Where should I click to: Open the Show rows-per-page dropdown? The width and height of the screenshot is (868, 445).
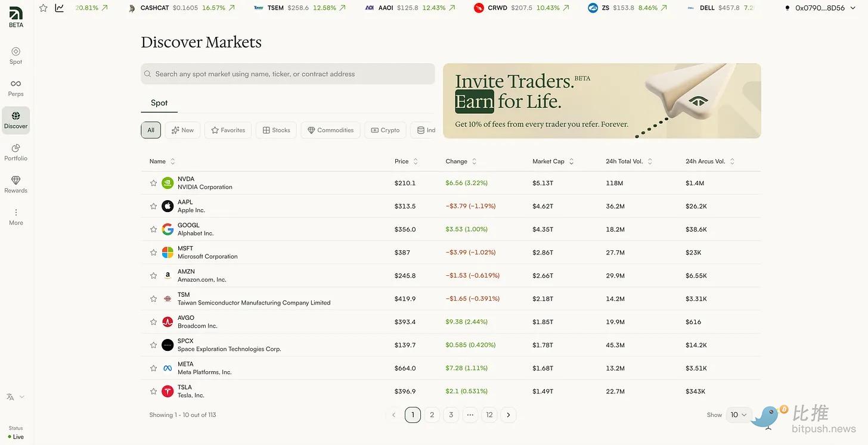[739, 415]
